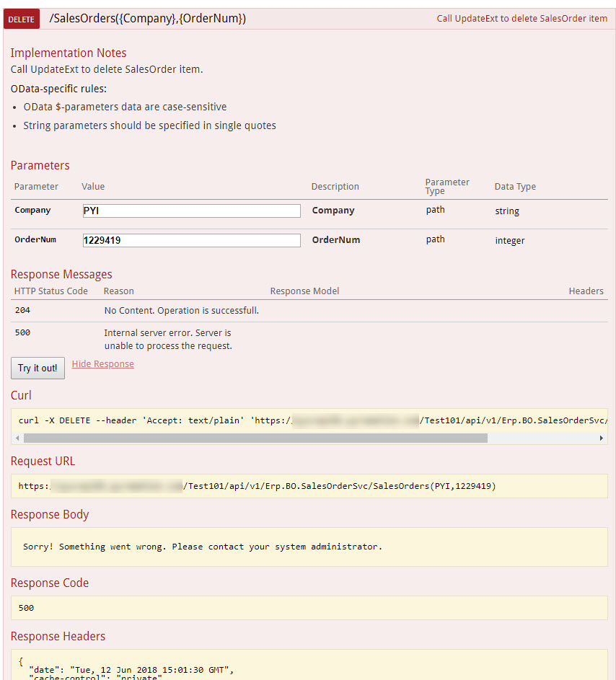Click the Reason column header

[118, 291]
